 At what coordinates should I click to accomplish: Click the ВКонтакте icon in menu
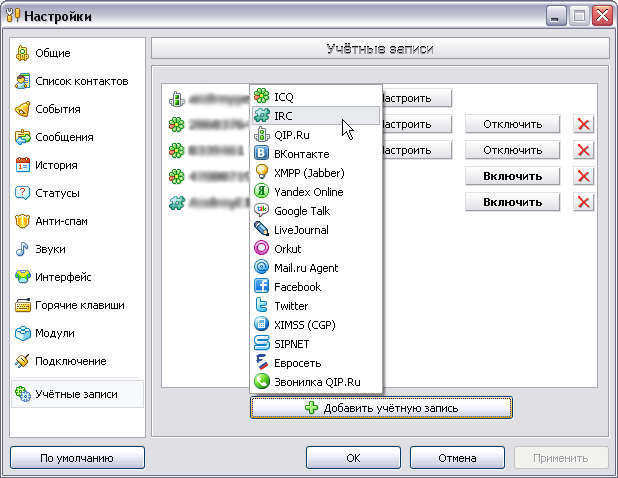[x=261, y=153]
